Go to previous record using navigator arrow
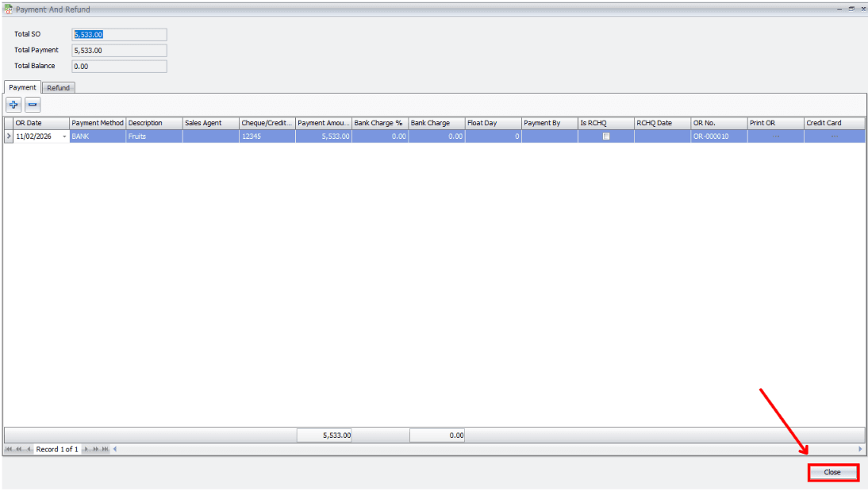Viewport: 868px width, 491px height. [29, 450]
